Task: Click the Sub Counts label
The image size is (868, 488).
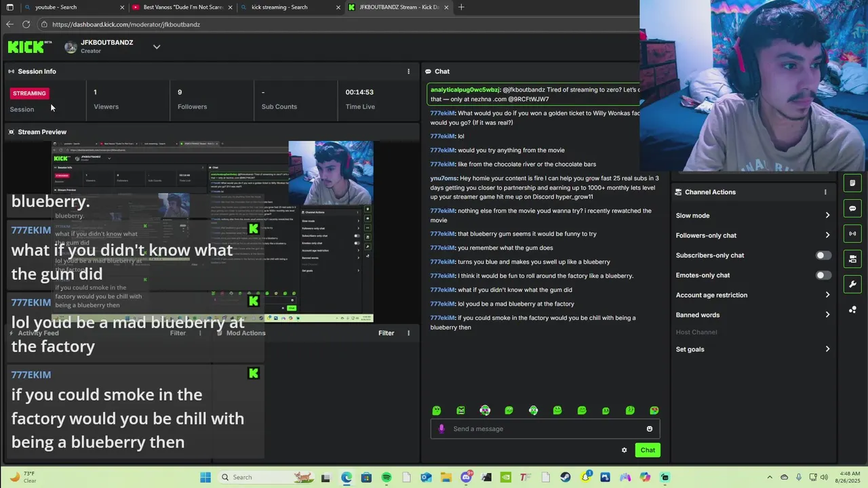Action: pos(279,106)
